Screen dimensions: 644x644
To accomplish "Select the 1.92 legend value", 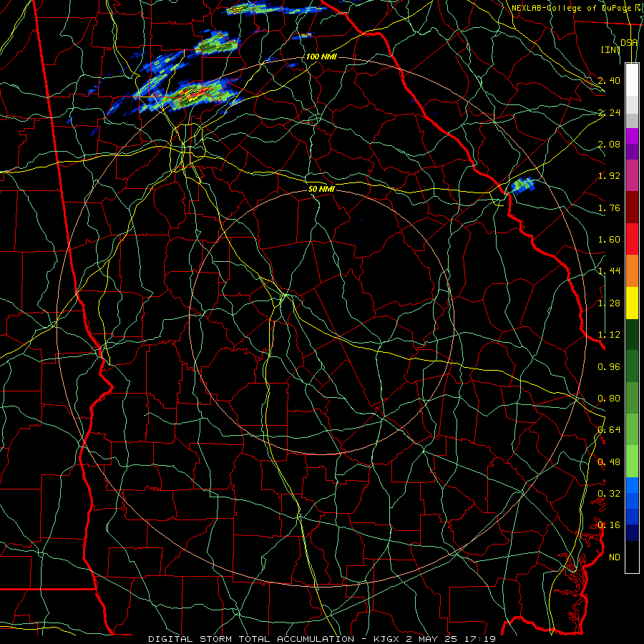I will tap(609, 176).
